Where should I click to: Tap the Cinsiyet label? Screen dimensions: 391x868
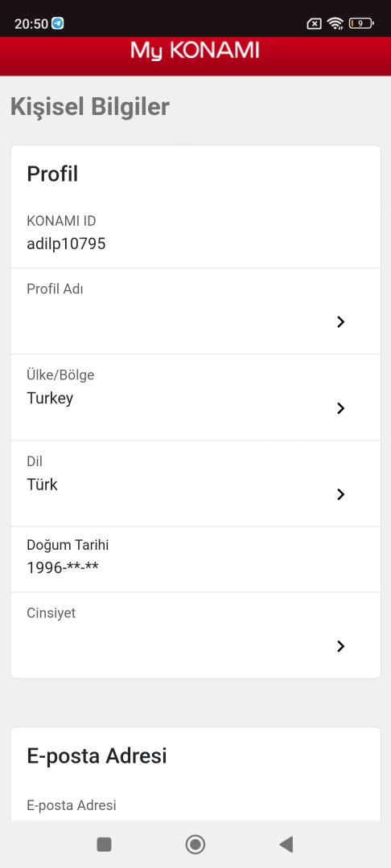point(51,613)
